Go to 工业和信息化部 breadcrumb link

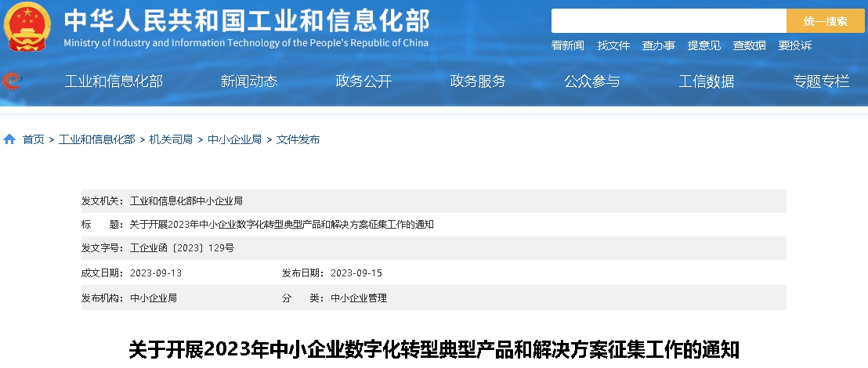click(97, 139)
